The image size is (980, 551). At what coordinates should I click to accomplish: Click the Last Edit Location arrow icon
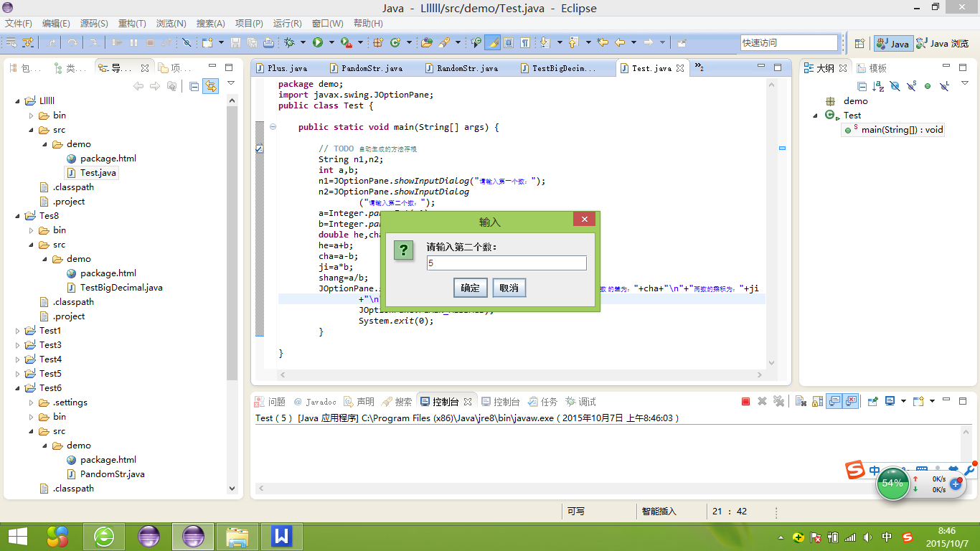pyautogui.click(x=603, y=42)
